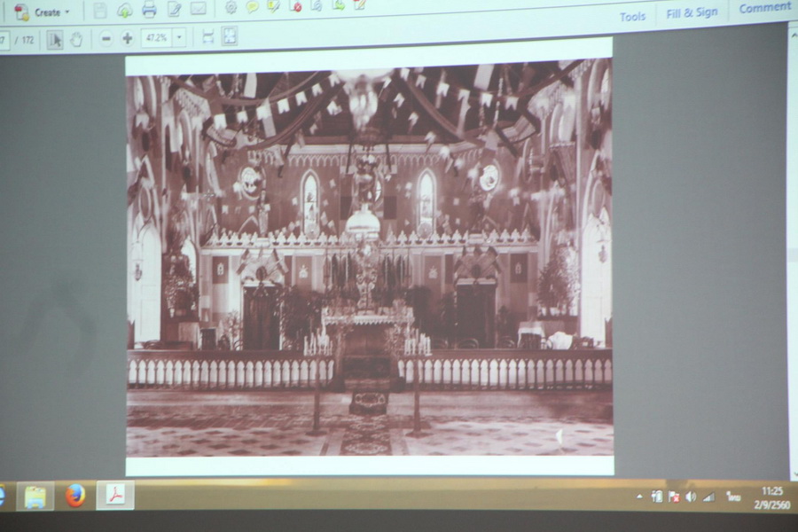The image size is (798, 532).
Task: Click the church interior photo page
Action: coord(370,257)
